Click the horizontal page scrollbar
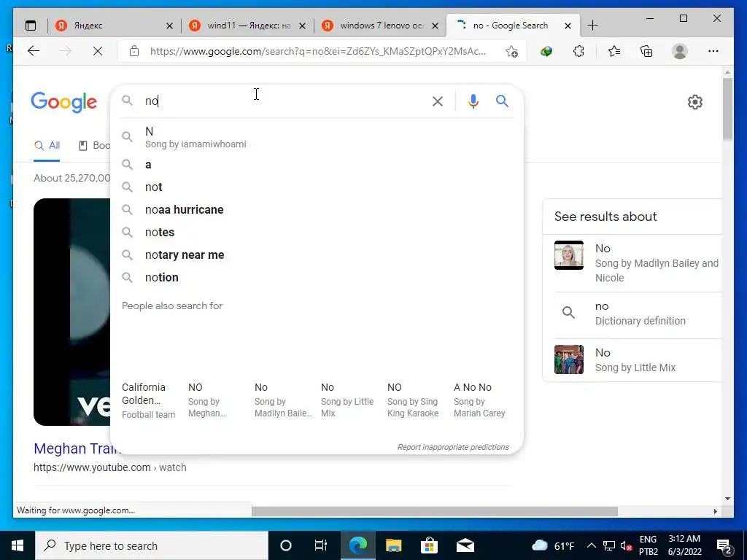Viewport: 747px width, 560px height. pyautogui.click(x=435, y=511)
